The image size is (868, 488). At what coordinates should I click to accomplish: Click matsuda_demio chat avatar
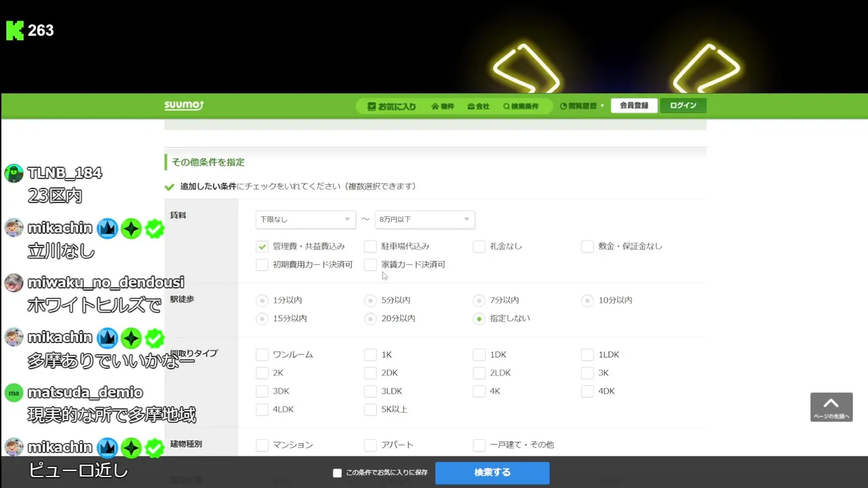point(14,392)
